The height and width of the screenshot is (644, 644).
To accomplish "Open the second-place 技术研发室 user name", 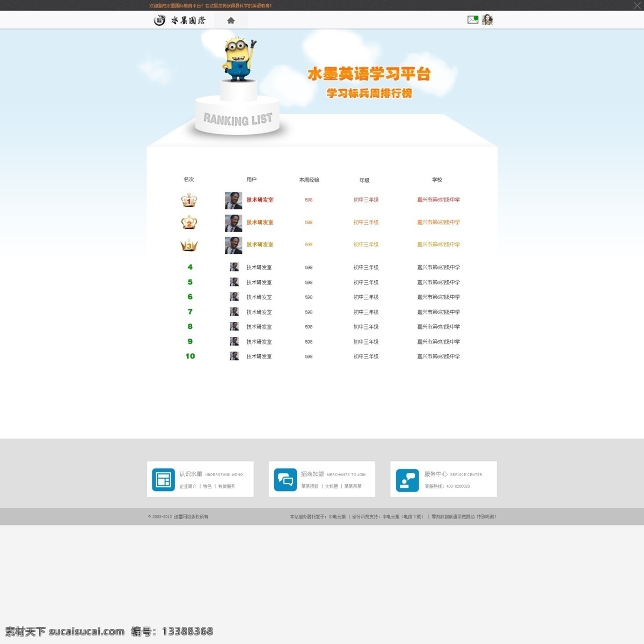I will click(x=260, y=222).
